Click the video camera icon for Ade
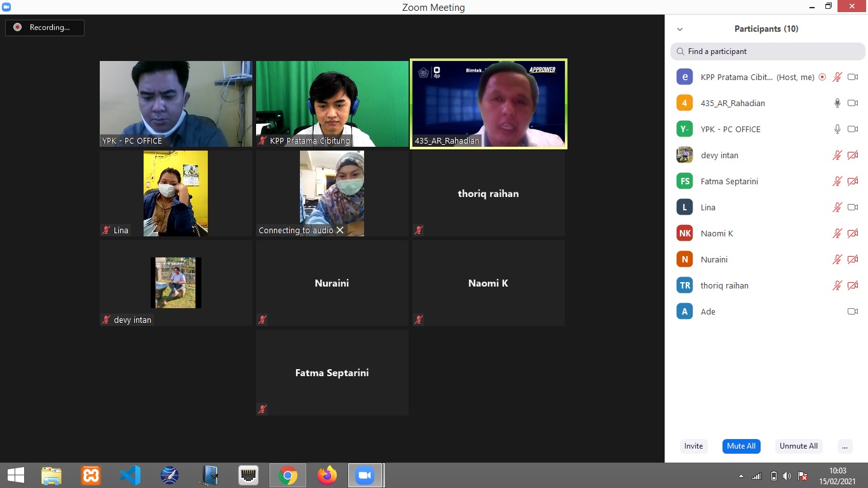 853,311
